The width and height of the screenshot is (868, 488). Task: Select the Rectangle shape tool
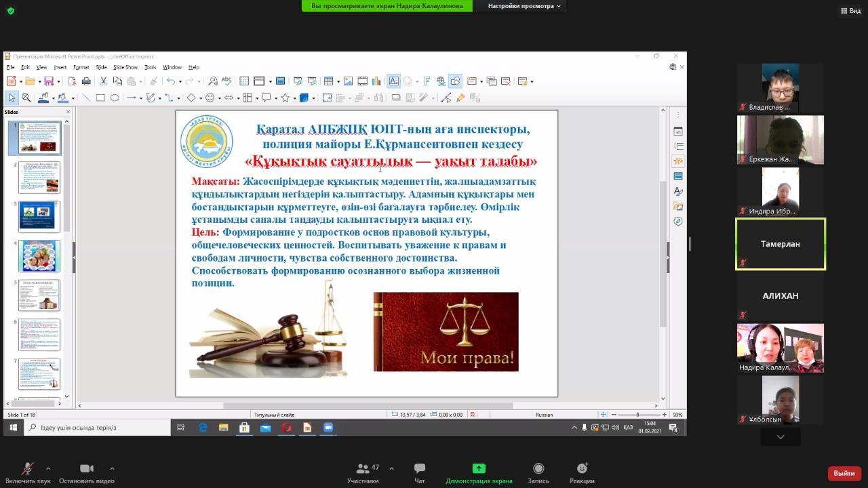coord(100,98)
